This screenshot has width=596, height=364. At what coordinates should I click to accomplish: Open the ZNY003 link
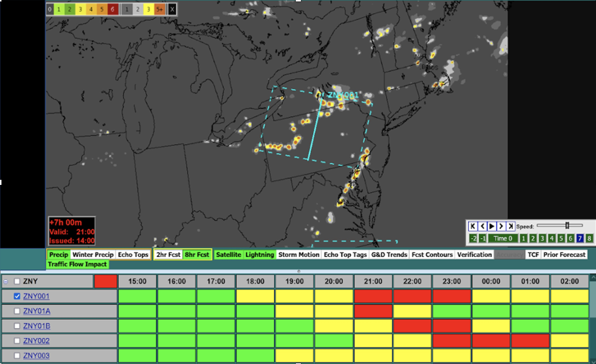point(36,356)
